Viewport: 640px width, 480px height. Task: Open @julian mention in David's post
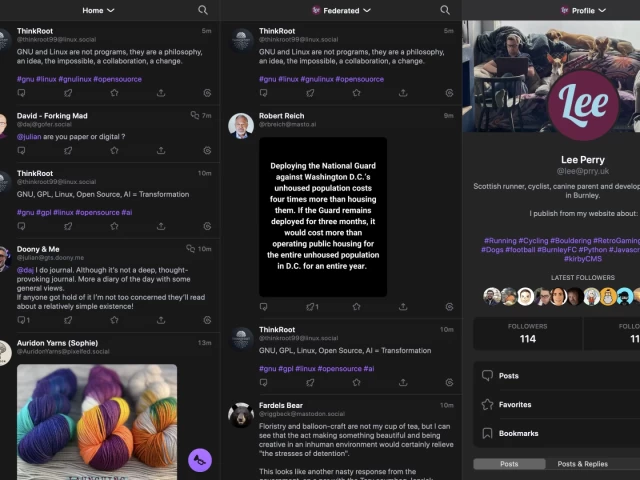(x=29, y=137)
